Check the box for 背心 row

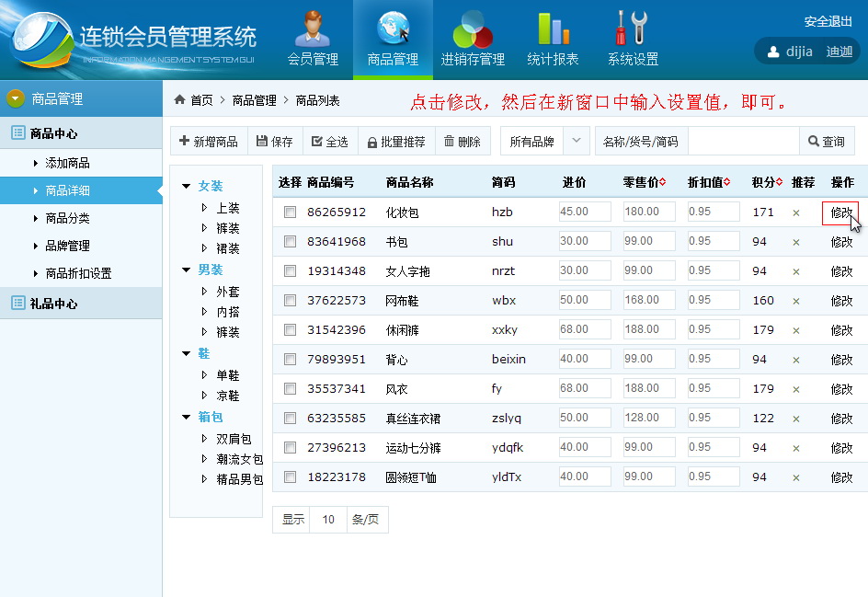tap(290, 360)
